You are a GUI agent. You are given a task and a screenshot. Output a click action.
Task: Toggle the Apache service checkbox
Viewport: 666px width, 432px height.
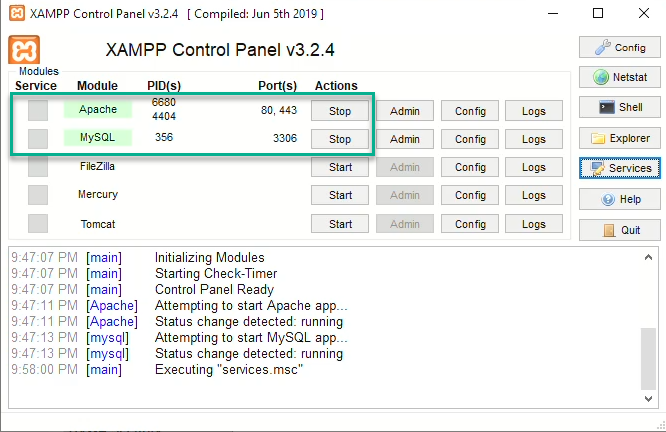pos(38,110)
